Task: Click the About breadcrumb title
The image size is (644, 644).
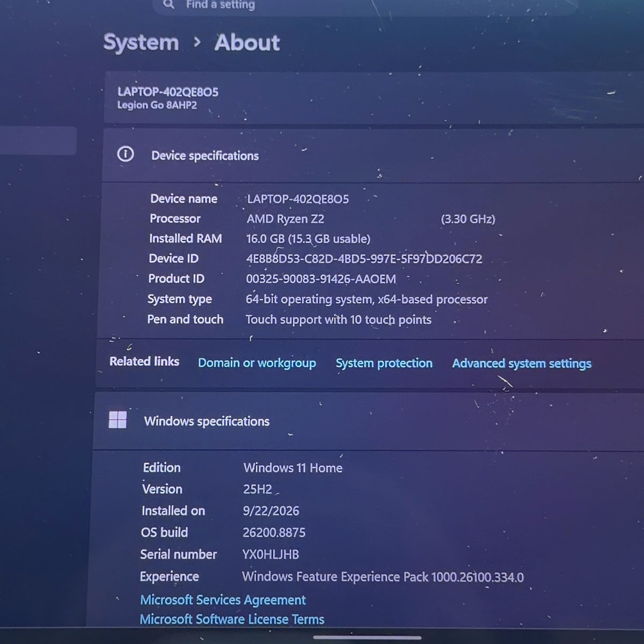Action: [x=247, y=43]
